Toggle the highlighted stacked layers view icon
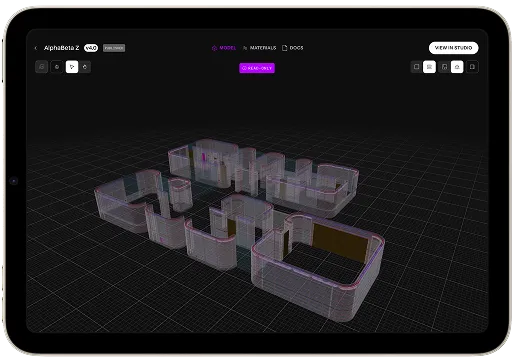The height and width of the screenshot is (362, 515). 429,67
